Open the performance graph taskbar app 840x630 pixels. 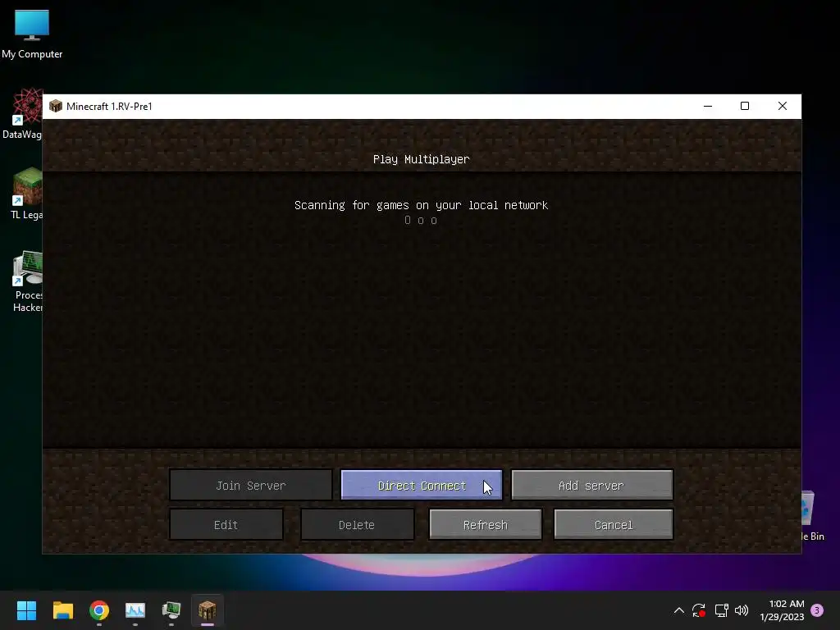point(135,610)
